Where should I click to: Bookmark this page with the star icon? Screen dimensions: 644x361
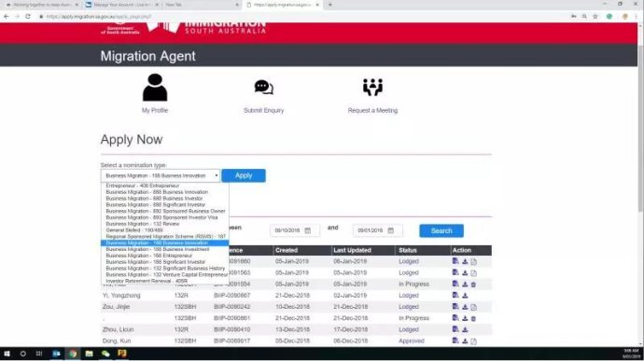pyautogui.click(x=595, y=17)
